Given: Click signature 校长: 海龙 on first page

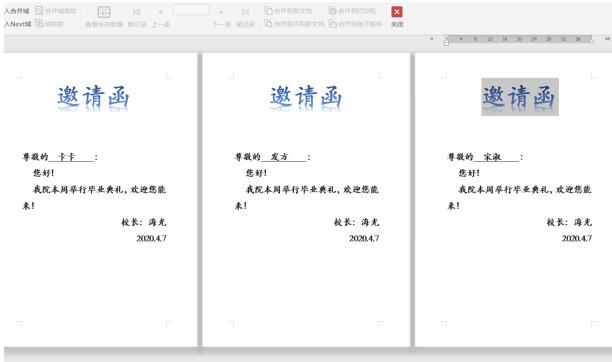Looking at the screenshot, I should pos(144,222).
